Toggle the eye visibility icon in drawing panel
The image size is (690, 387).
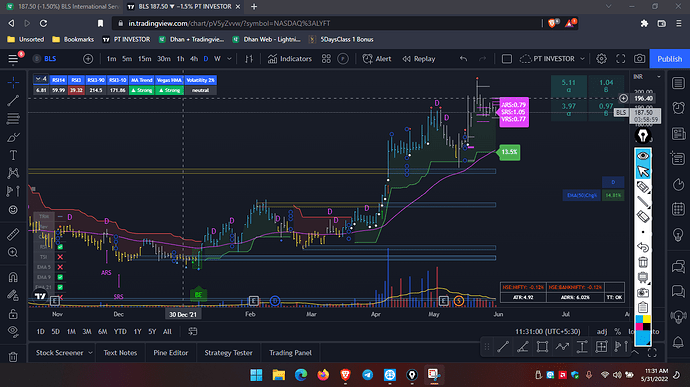coord(643,155)
